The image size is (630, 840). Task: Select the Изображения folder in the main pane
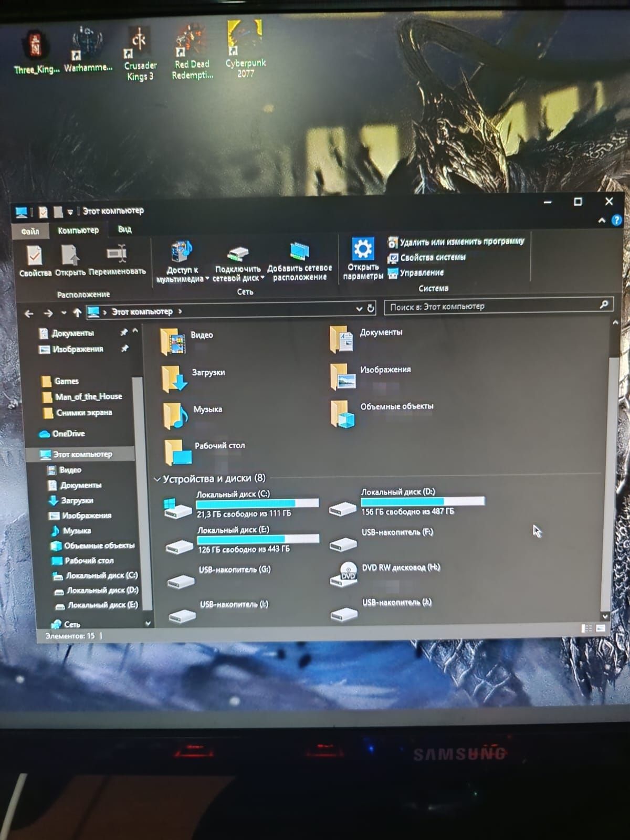pos(371,375)
